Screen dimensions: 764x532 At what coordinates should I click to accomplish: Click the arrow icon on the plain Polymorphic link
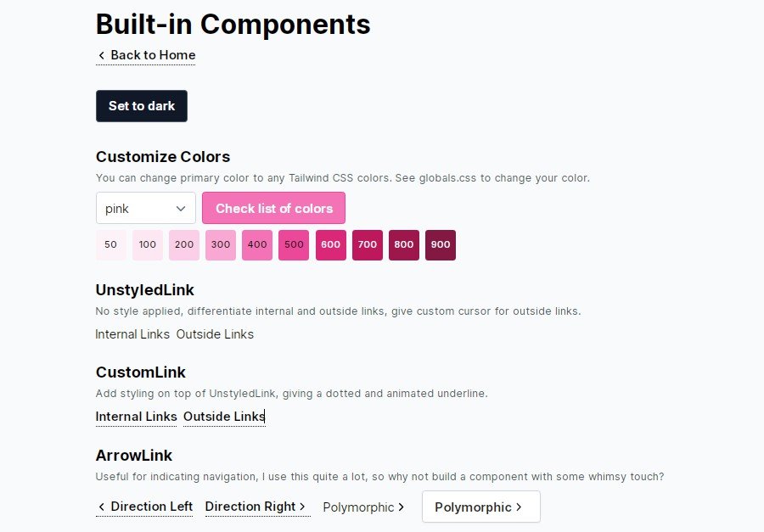coord(400,507)
